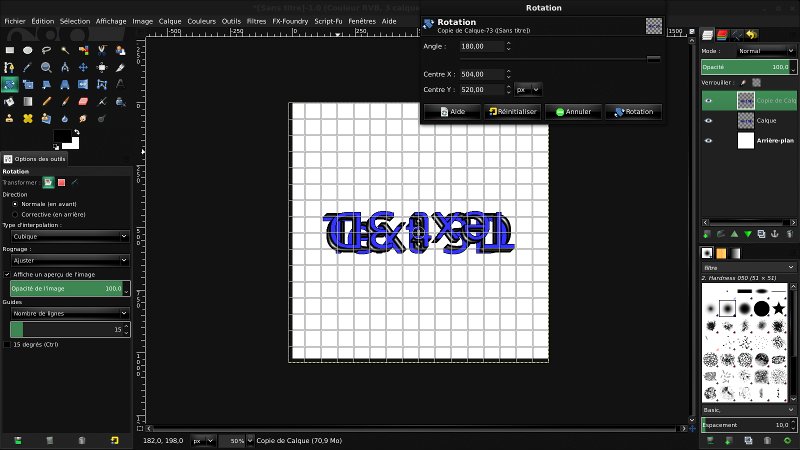800x450 pixels.
Task: Choose the Pencil tool
Action: click(46, 102)
